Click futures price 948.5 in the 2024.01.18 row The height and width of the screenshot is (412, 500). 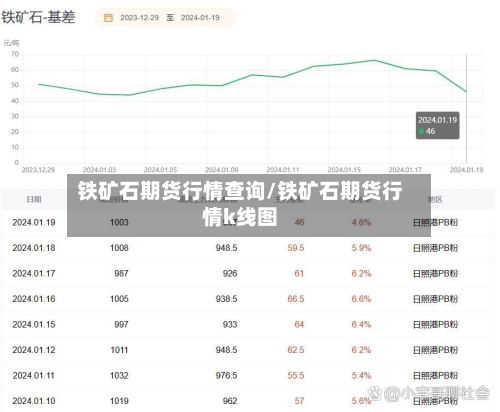[226, 248]
